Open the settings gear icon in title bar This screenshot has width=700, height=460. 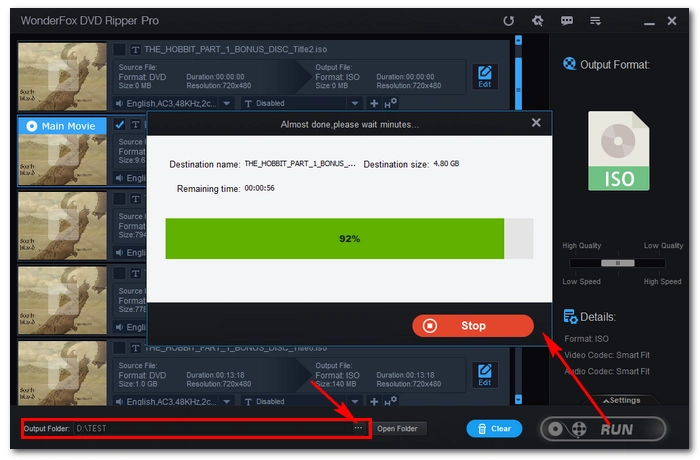pyautogui.click(x=538, y=21)
